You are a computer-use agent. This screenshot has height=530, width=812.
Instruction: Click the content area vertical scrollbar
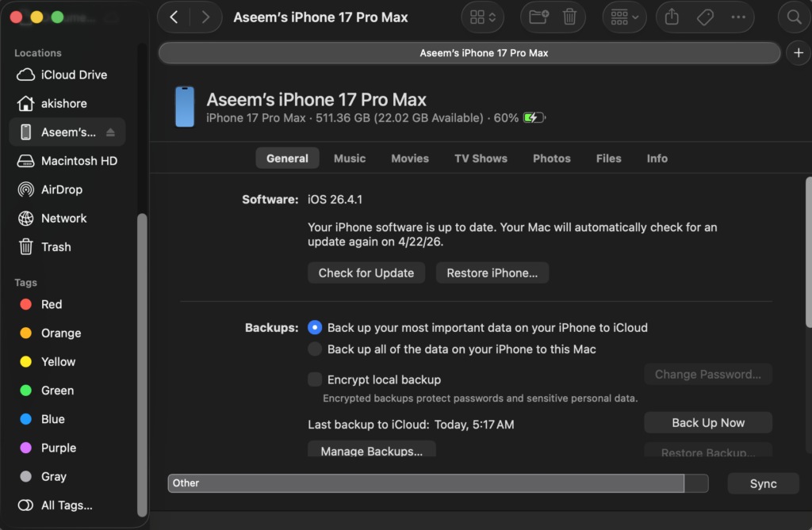point(808,252)
